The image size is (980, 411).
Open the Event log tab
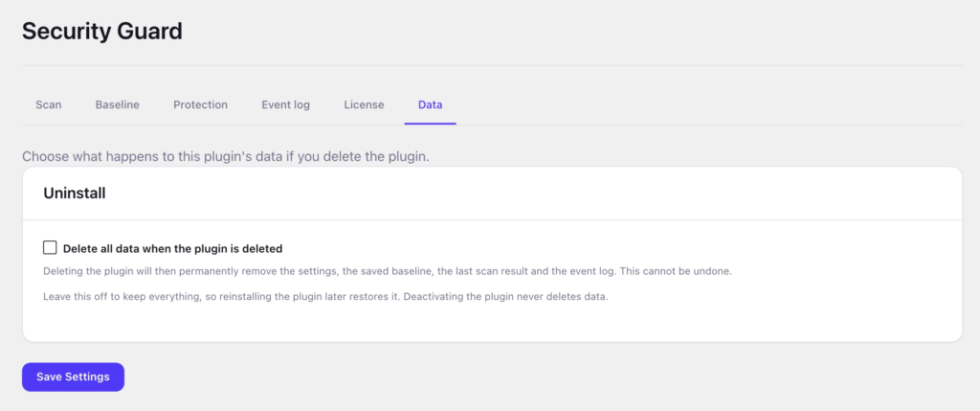point(285,104)
